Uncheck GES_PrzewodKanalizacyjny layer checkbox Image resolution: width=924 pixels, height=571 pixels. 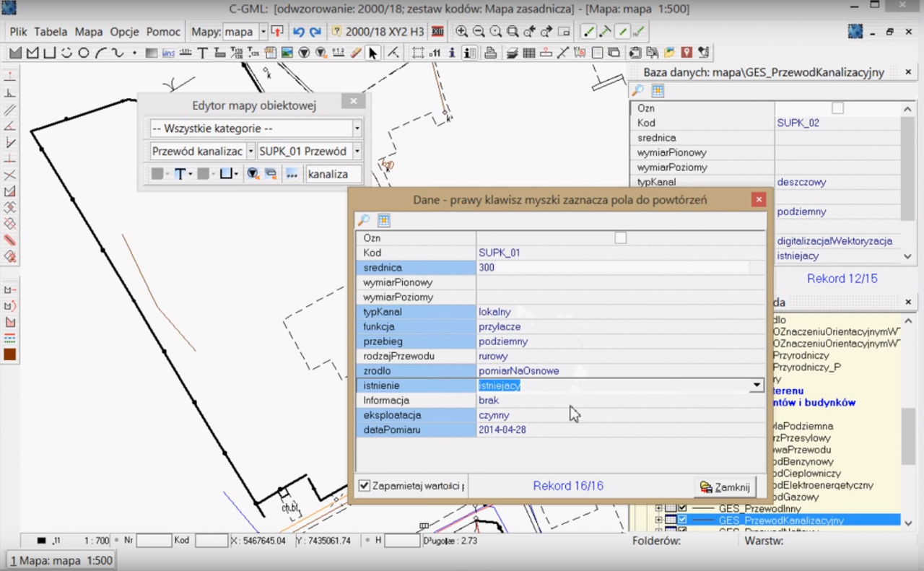682,520
